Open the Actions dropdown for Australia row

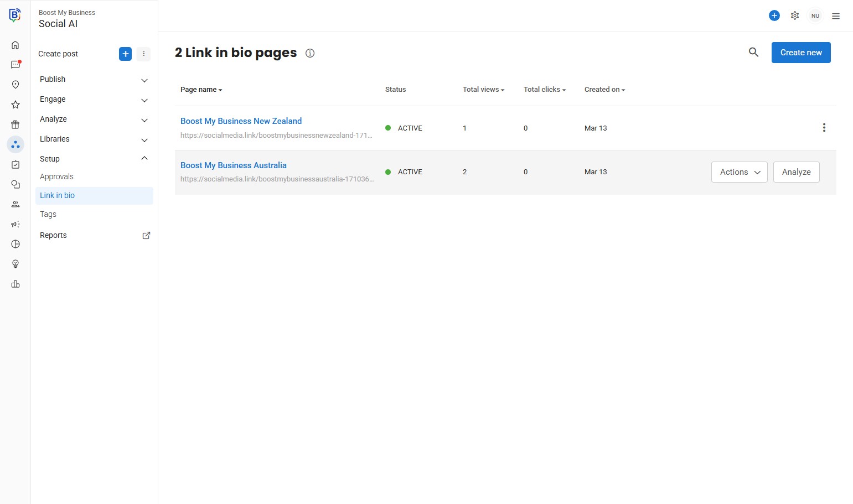coord(739,172)
